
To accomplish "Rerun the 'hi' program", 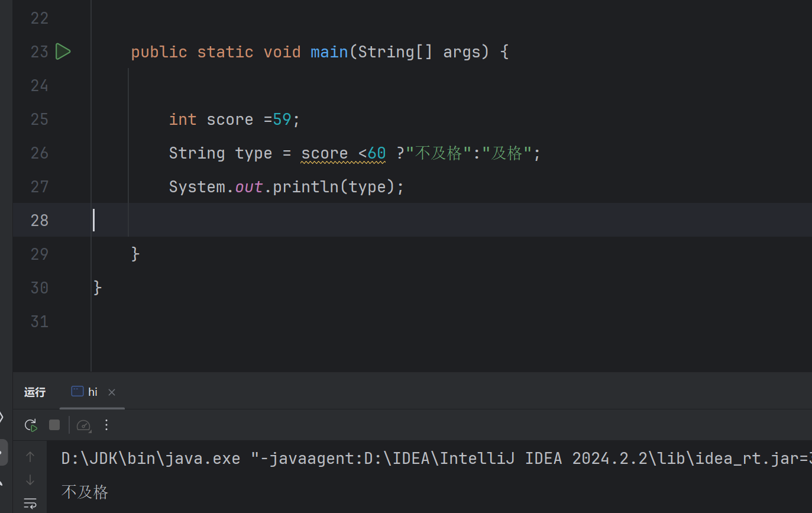I will (31, 425).
